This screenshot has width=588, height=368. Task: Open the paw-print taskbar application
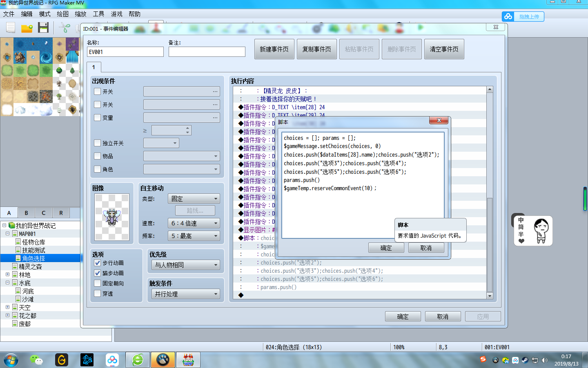click(x=163, y=360)
